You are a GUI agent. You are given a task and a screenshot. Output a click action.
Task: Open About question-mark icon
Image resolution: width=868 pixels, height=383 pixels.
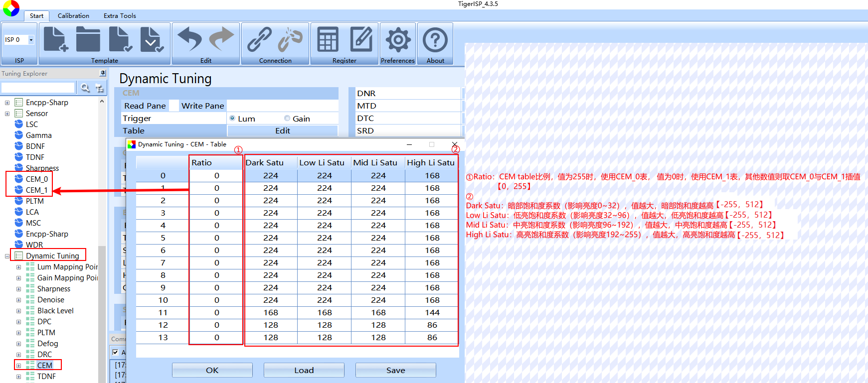pyautogui.click(x=435, y=40)
